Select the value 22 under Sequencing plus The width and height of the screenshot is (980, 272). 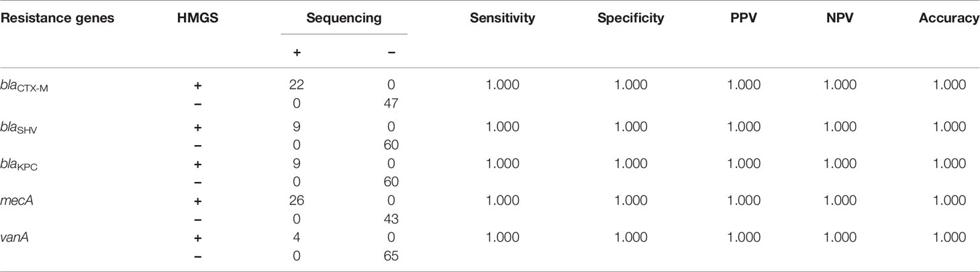coord(297,85)
